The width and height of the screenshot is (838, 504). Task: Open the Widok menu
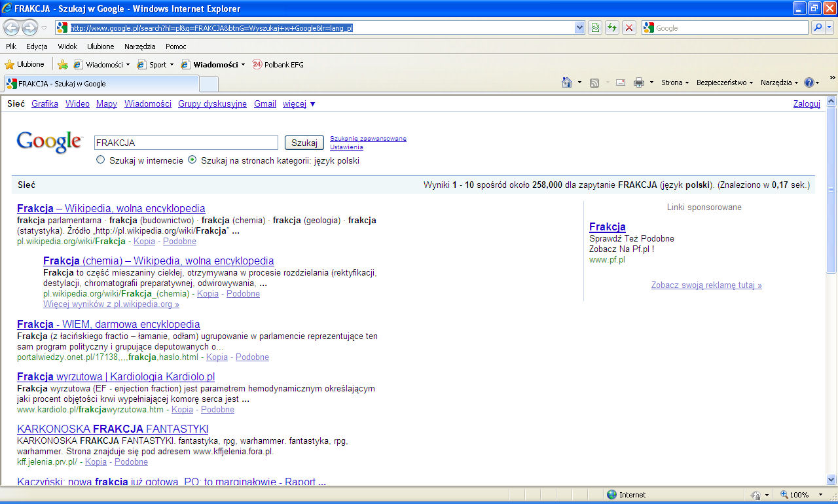point(67,46)
